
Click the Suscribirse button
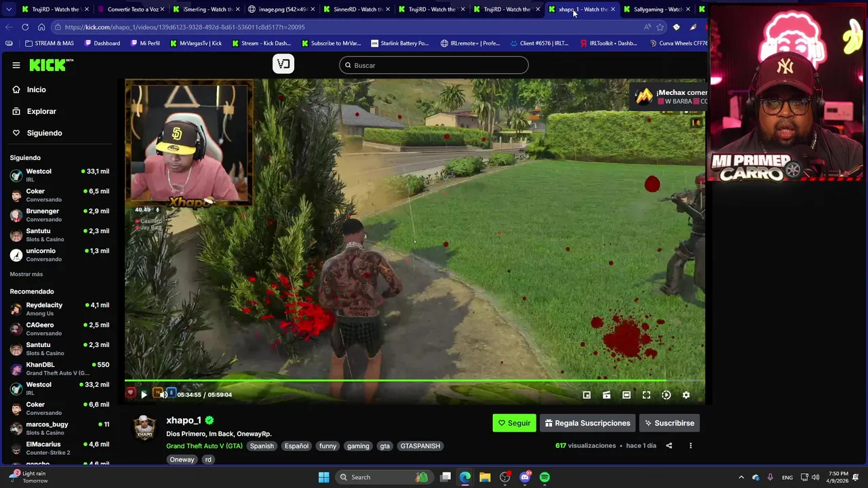(669, 423)
